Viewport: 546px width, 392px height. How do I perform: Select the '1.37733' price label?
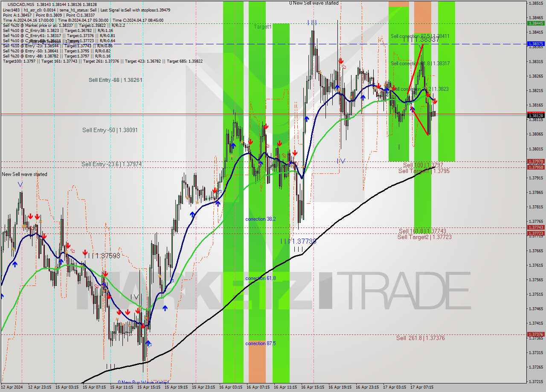tap(303, 241)
